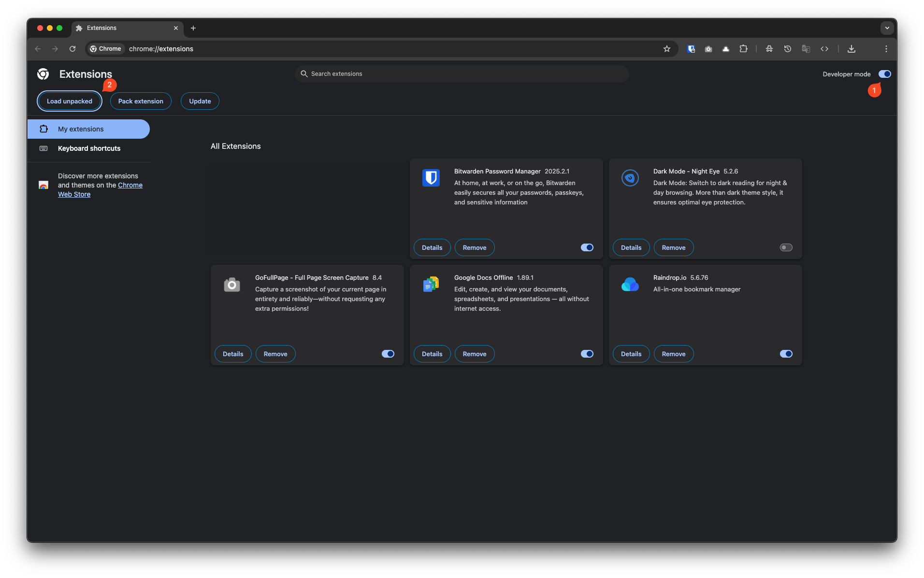Open the Downloads icon in the toolbar
Screen dimensions: 924x578
(852, 49)
